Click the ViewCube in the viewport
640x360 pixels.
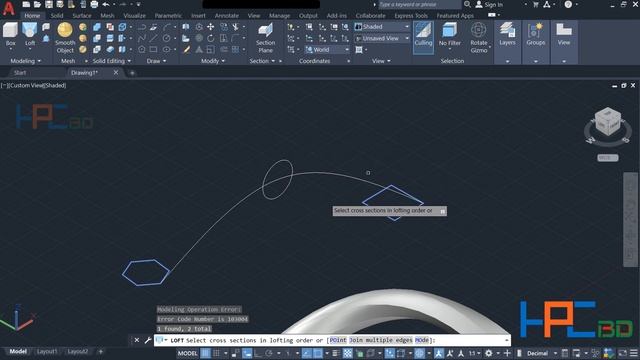coord(608,121)
